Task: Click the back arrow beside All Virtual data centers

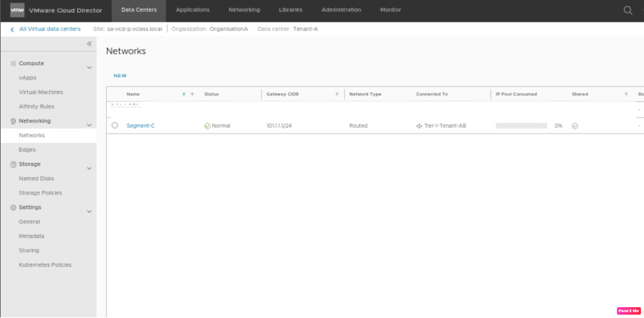Action: pyautogui.click(x=12, y=29)
